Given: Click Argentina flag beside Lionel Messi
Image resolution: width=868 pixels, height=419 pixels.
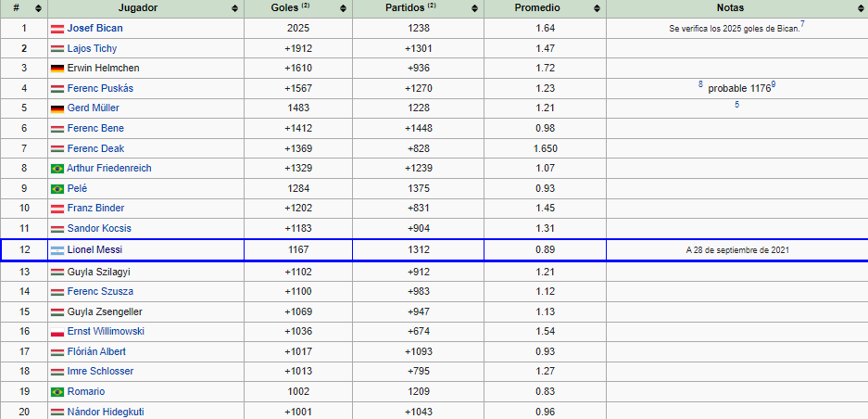Looking at the screenshot, I should pyautogui.click(x=57, y=250).
